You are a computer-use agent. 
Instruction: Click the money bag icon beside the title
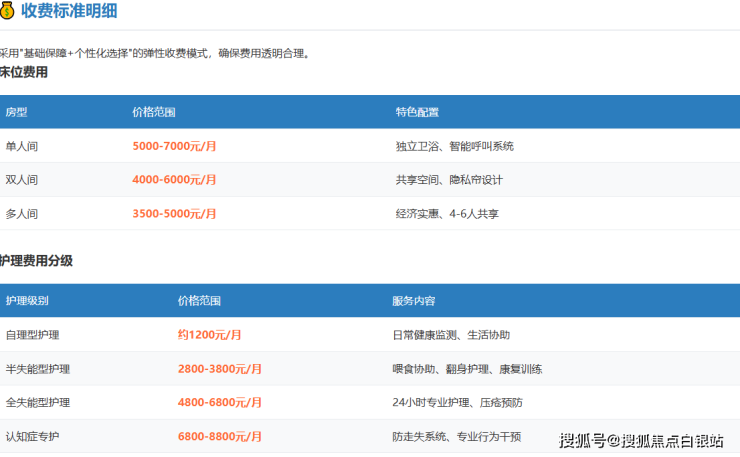[x=8, y=11]
